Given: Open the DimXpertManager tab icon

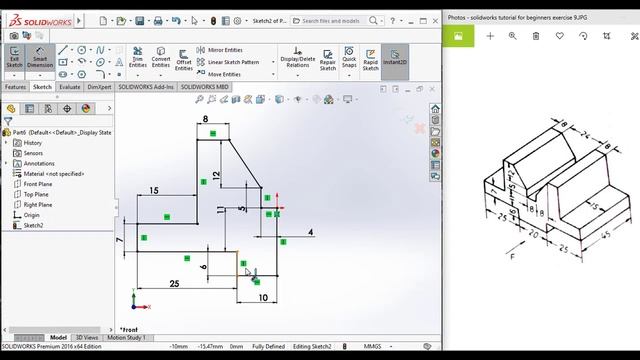Looking at the screenshot, I should coord(67,109).
